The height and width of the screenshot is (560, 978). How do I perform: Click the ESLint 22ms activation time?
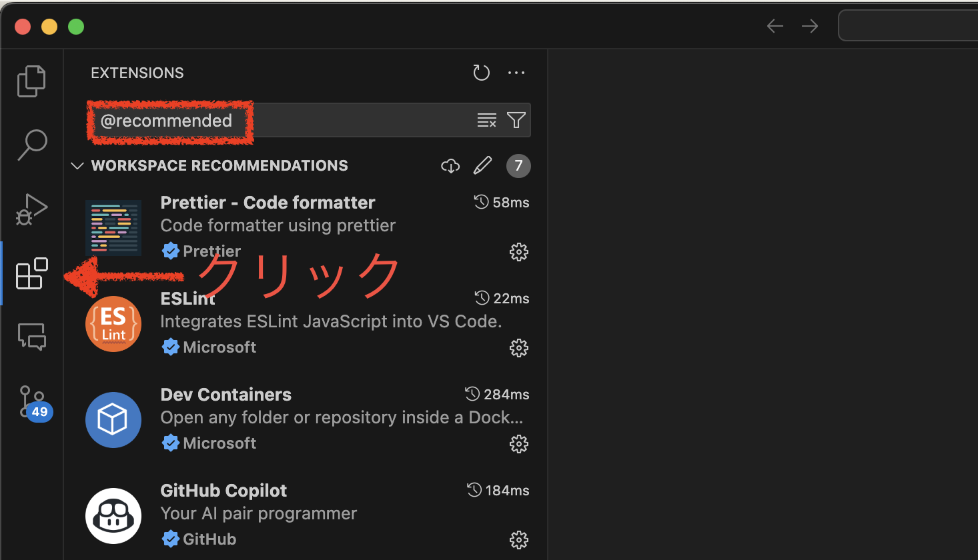click(x=502, y=298)
